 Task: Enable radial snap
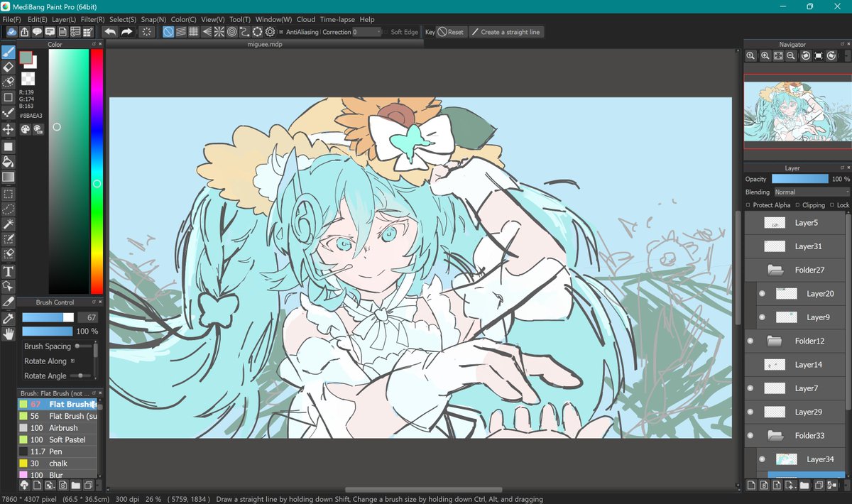point(219,32)
